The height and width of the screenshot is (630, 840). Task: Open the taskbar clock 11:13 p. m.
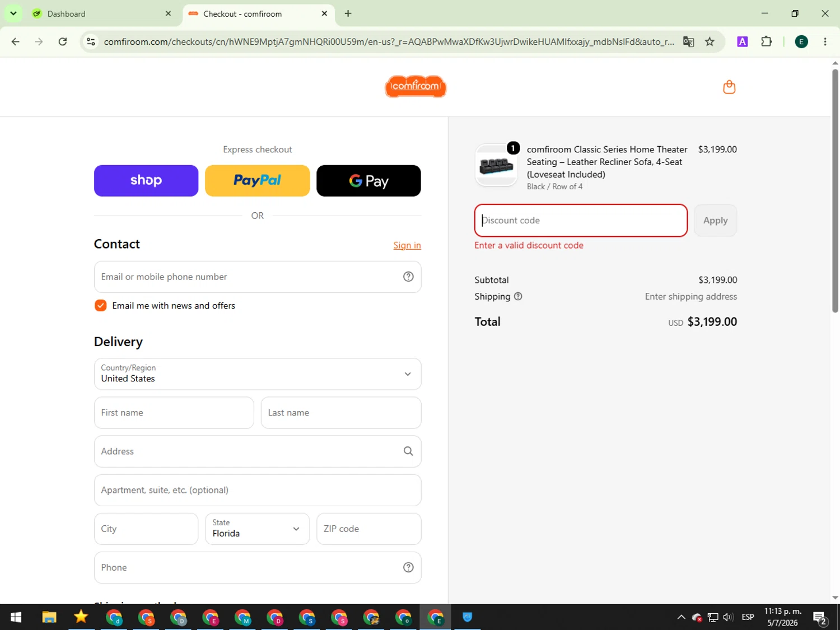[x=783, y=617]
